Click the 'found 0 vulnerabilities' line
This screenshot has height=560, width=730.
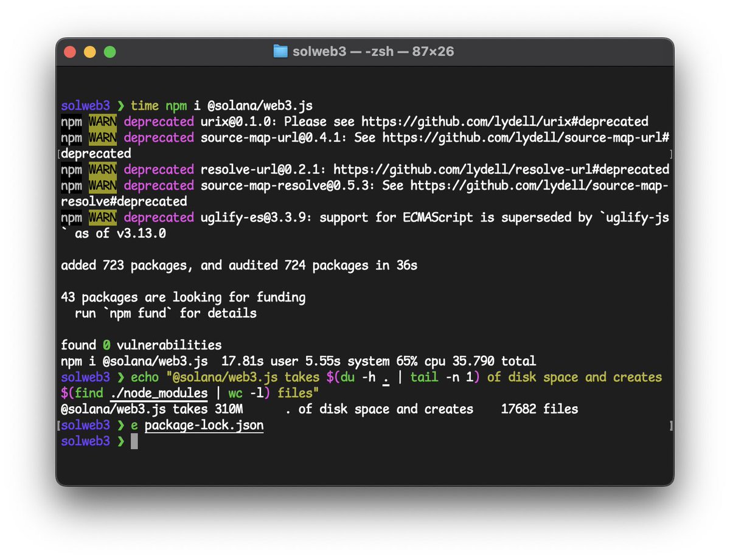[141, 345]
